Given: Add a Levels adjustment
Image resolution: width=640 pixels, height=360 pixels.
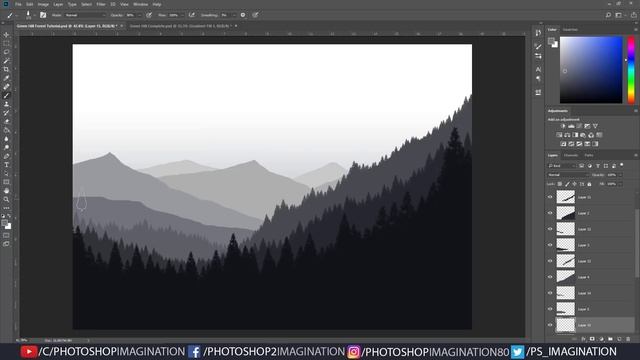Looking at the screenshot, I should (571, 126).
